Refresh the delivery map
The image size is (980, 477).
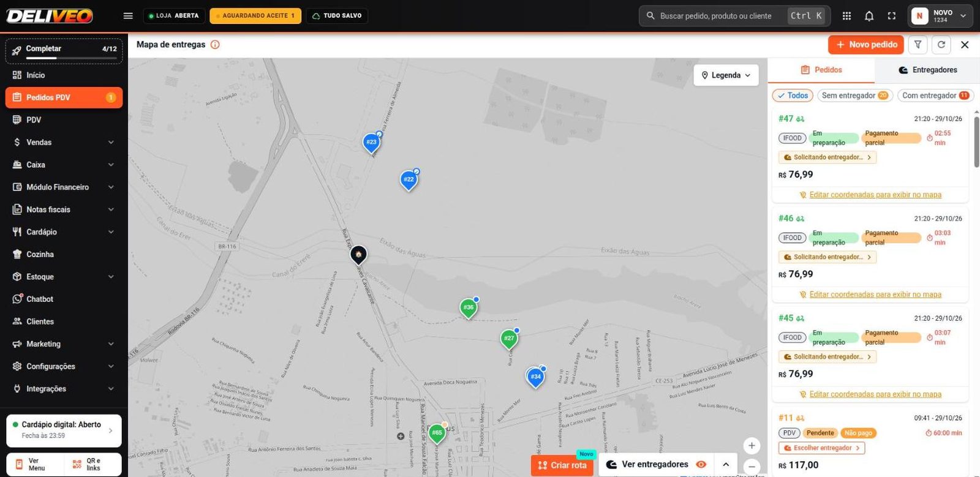click(x=941, y=45)
